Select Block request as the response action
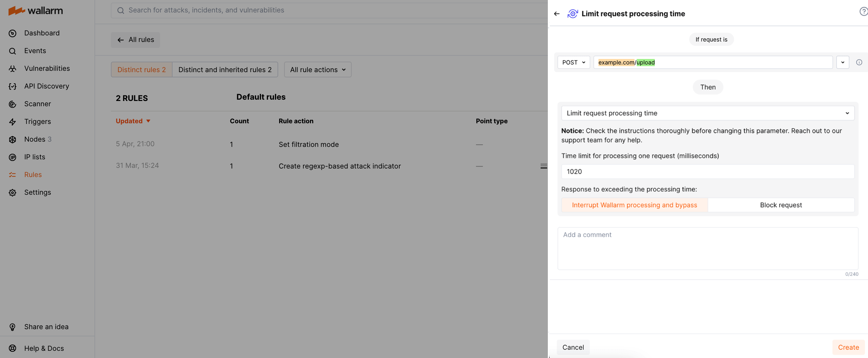This screenshot has height=358, width=868. [x=781, y=205]
